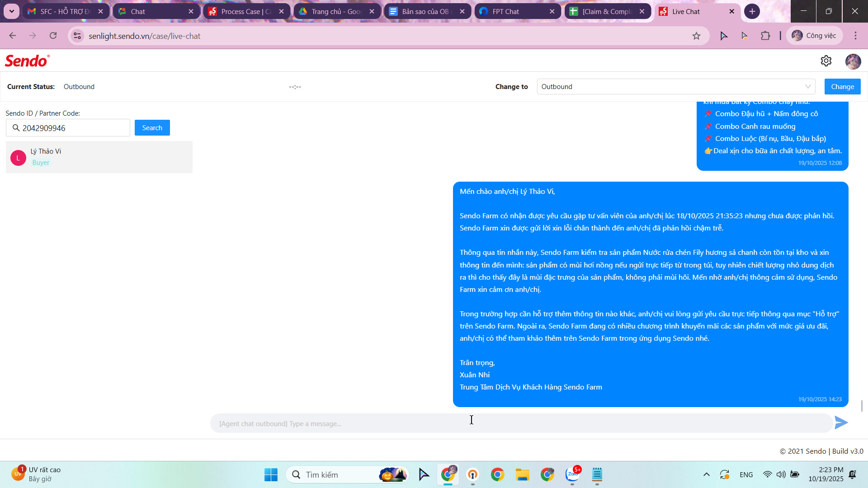Click the Change status button
This screenshot has width=868, height=488.
(x=842, y=87)
